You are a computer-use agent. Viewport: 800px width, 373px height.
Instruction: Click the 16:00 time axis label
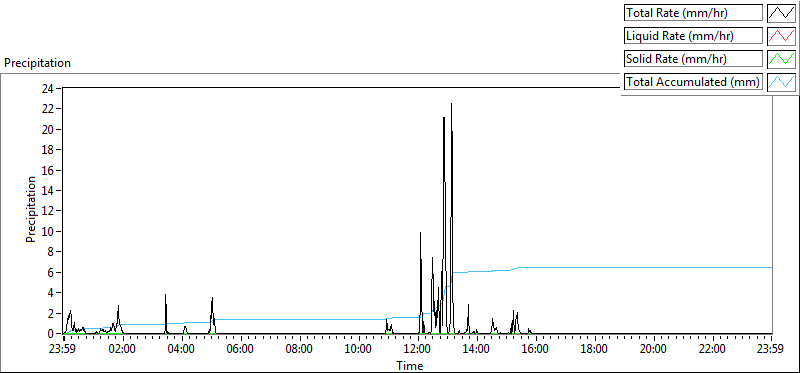click(536, 350)
